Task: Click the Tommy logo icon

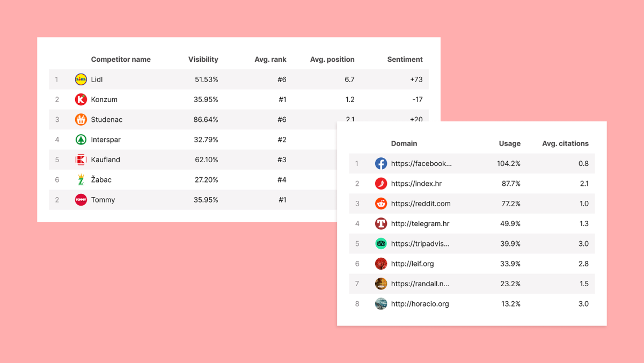Action: pyautogui.click(x=80, y=200)
